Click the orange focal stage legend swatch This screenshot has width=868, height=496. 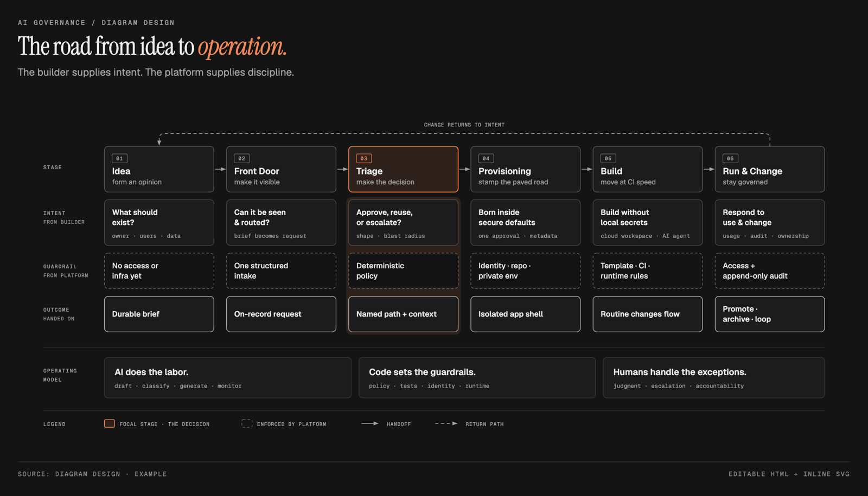tap(110, 423)
